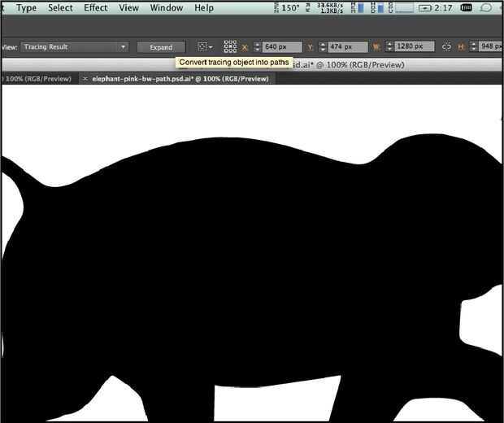Click the CPU graph menu bar meter
This screenshot has width=504, height=423.
pos(401,7)
